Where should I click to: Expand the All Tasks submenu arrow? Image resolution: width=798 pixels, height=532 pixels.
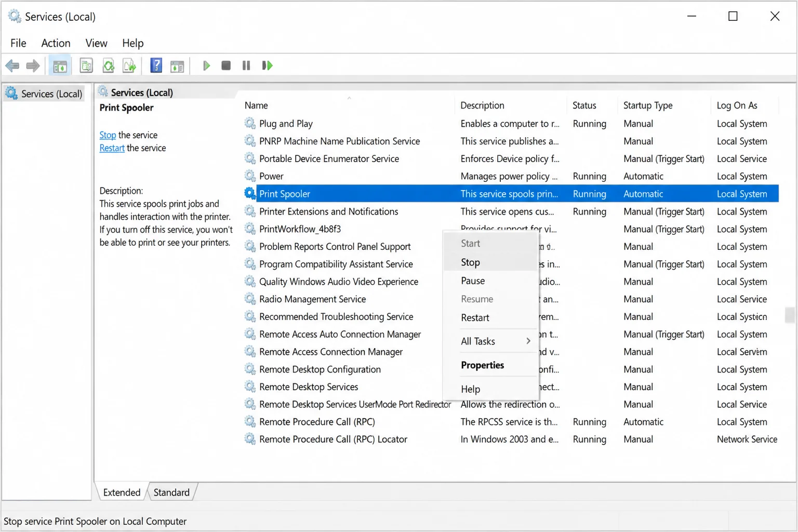[528, 341]
